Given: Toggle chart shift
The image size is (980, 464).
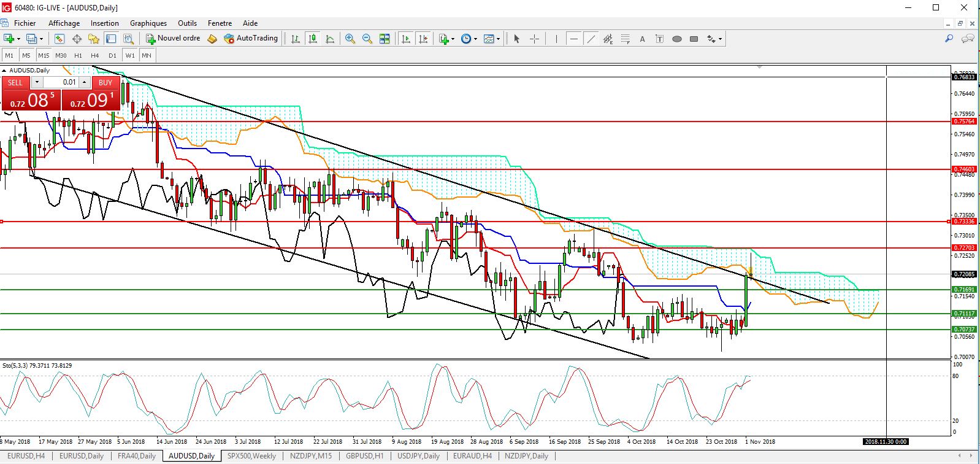Looking at the screenshot, I should pos(423,39).
